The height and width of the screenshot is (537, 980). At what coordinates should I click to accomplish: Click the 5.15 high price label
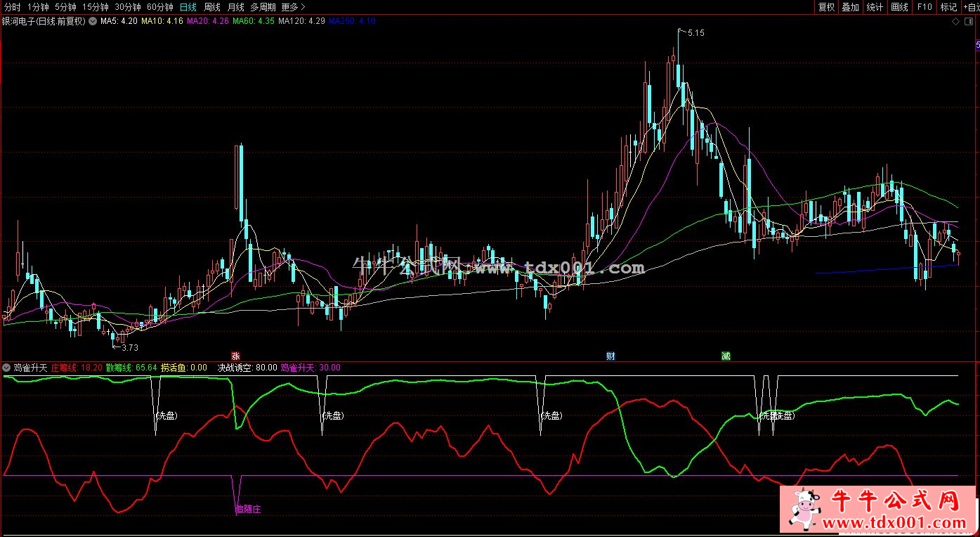(x=695, y=32)
